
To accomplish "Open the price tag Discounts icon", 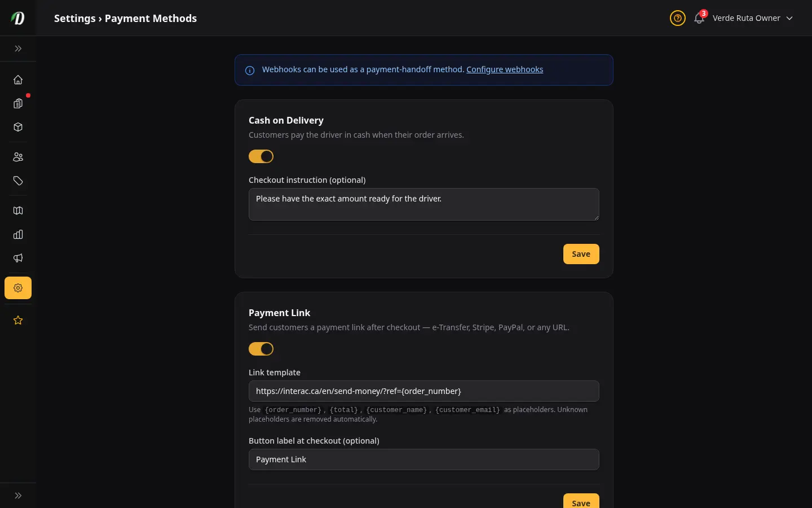I will [18, 181].
